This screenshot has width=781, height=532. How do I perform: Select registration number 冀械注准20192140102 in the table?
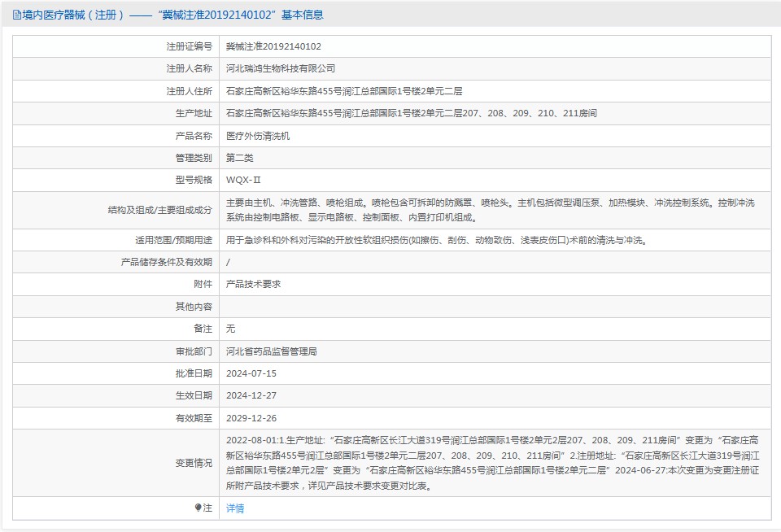tap(273, 47)
